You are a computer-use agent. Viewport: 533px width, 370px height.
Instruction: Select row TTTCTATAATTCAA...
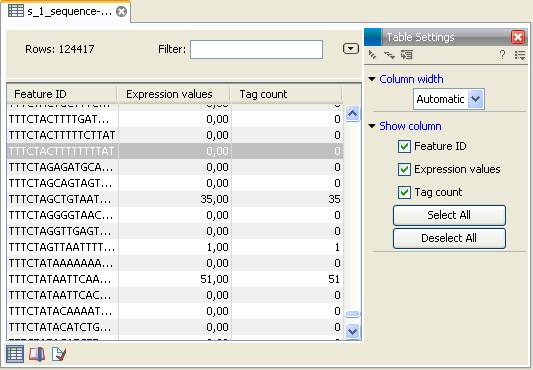point(175,279)
